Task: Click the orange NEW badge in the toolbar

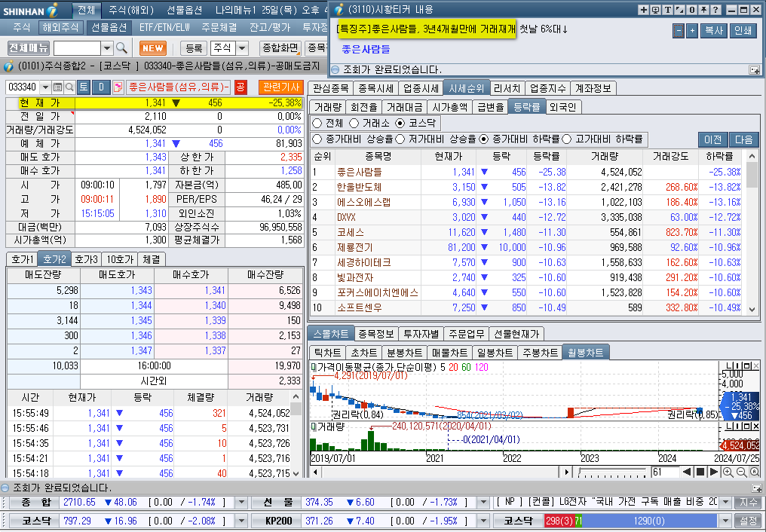Action: (x=153, y=47)
